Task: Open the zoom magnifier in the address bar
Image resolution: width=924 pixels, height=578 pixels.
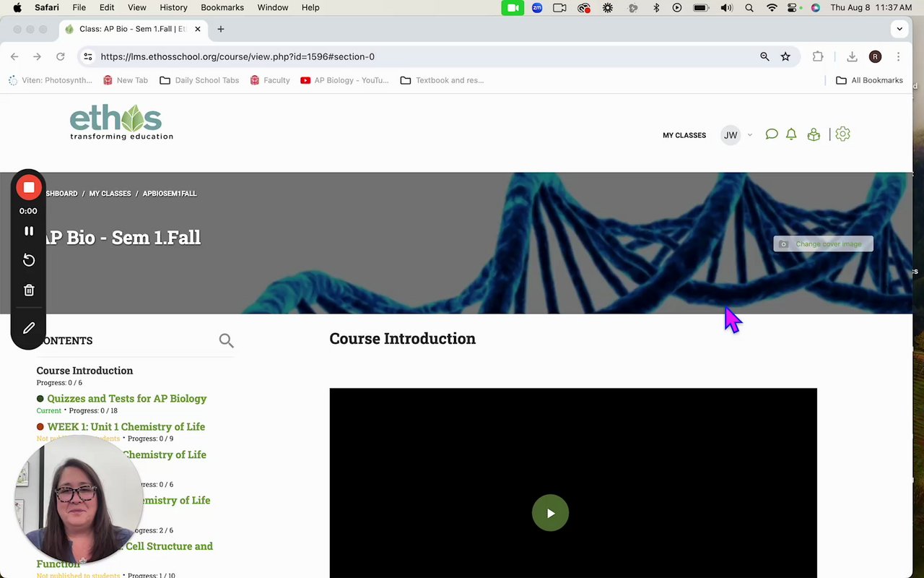Action: pos(764,56)
